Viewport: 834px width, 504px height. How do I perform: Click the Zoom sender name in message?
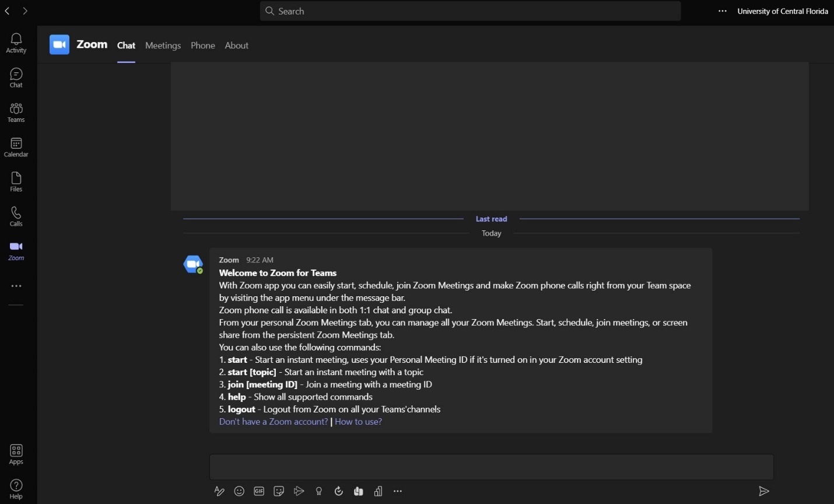coord(229,260)
